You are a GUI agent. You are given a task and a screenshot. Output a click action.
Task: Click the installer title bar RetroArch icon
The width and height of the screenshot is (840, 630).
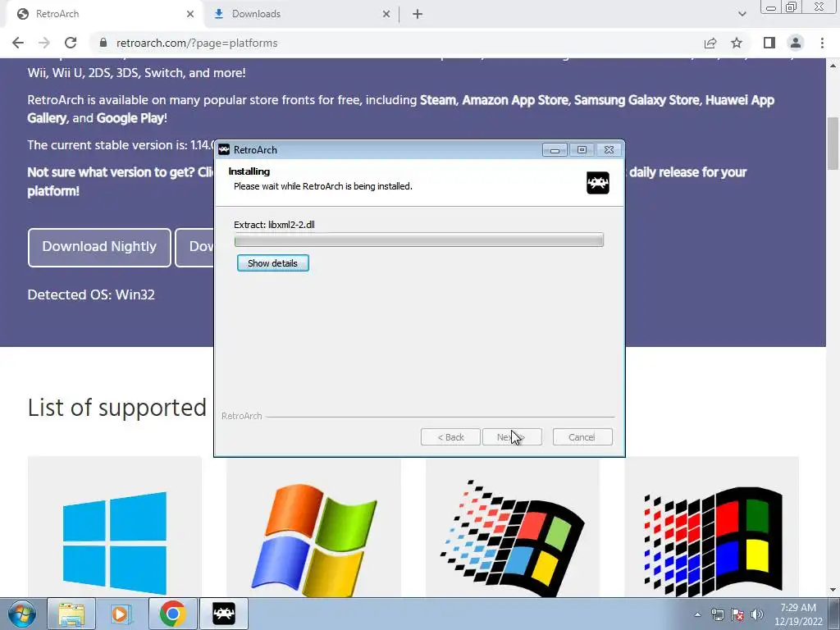(x=224, y=149)
